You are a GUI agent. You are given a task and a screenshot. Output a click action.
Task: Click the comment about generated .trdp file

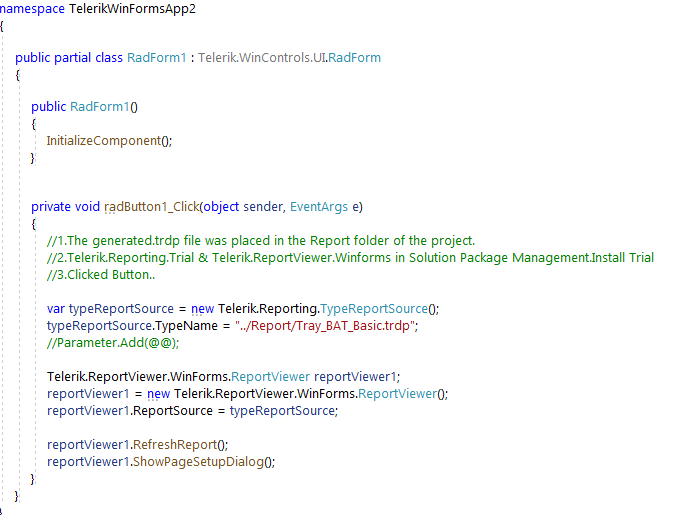tap(260, 241)
